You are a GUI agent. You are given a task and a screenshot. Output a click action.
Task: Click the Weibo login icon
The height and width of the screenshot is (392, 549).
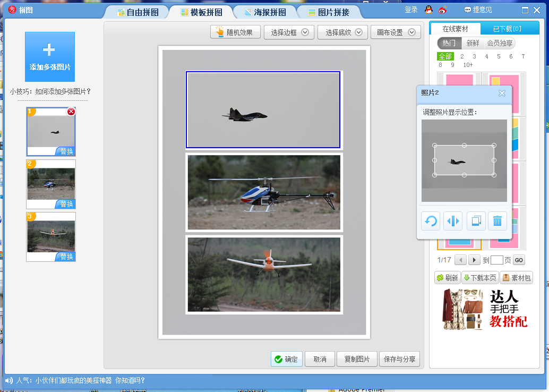[x=443, y=10]
